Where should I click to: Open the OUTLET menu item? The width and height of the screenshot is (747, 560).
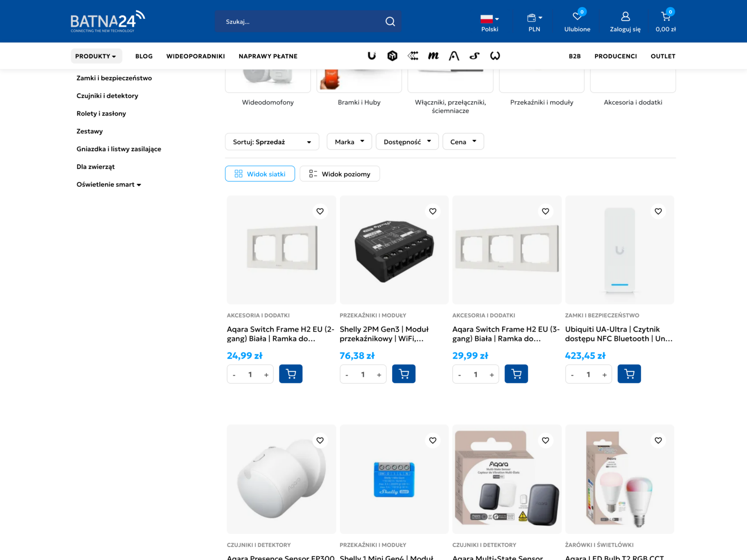[663, 56]
